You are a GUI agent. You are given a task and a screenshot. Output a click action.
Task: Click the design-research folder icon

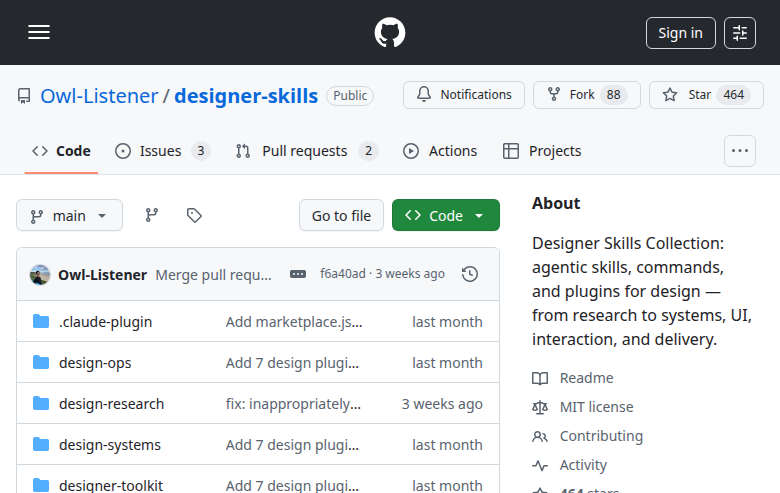click(x=41, y=403)
